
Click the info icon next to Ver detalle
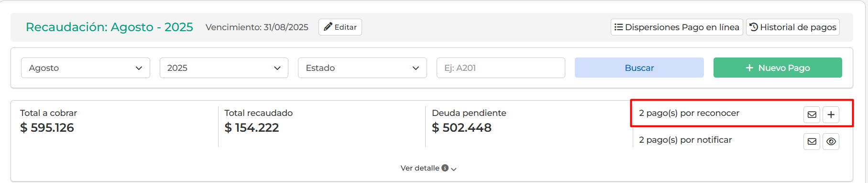click(x=445, y=168)
